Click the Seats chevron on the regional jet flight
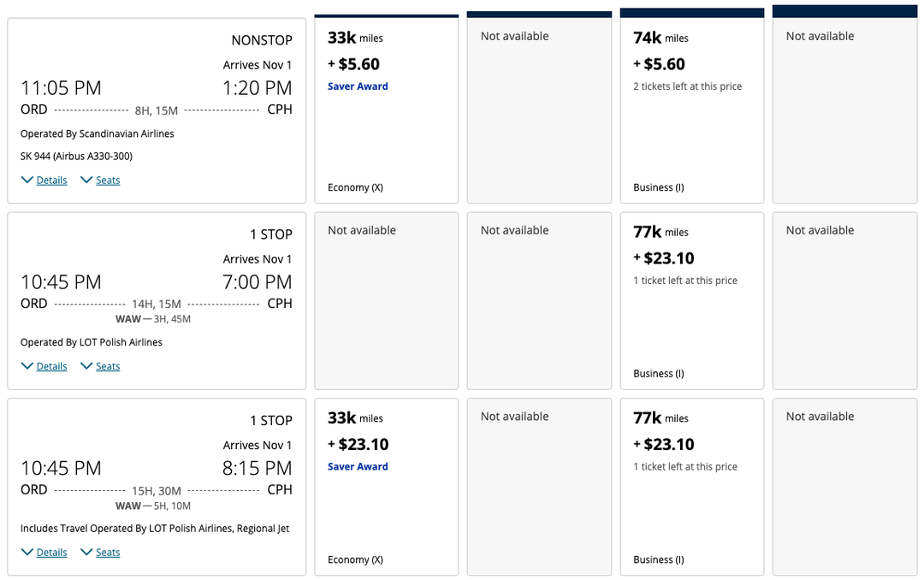This screenshot has height=580, width=924. tap(86, 552)
